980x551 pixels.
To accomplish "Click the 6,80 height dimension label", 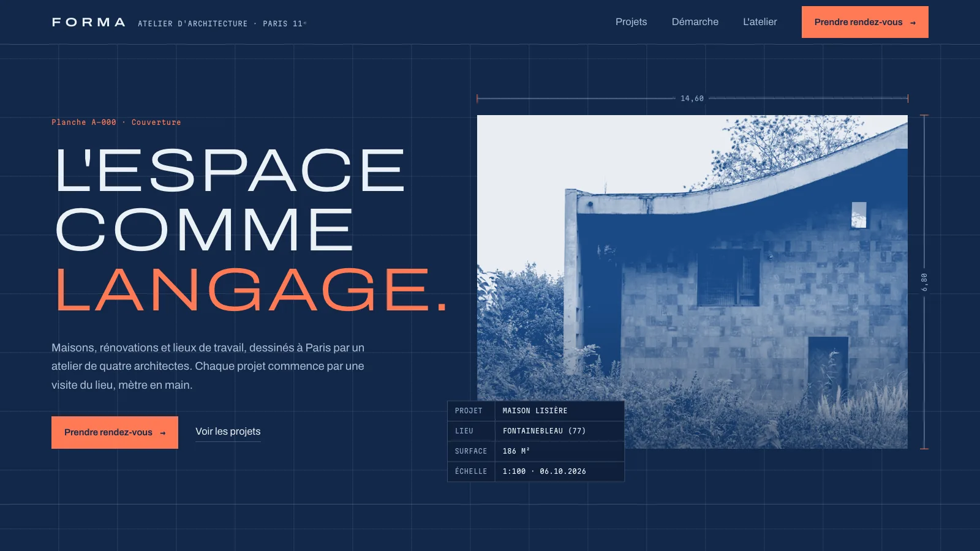I will pyautogui.click(x=924, y=282).
